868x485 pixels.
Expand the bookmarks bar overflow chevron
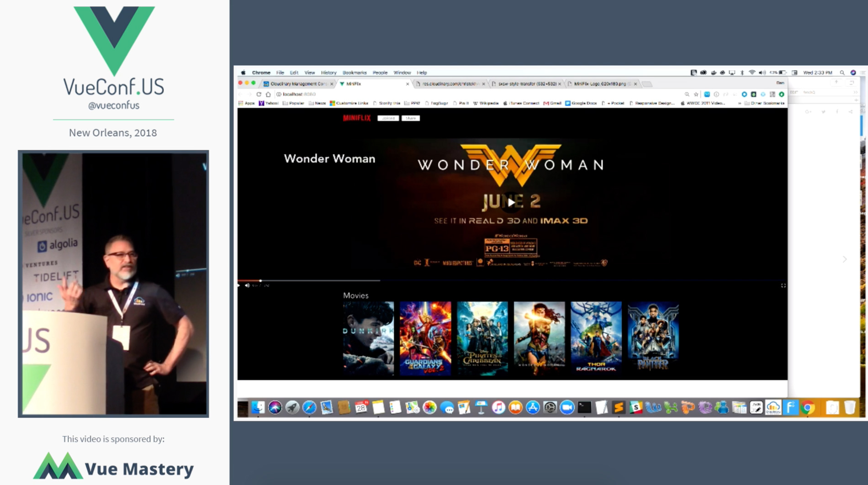click(739, 103)
